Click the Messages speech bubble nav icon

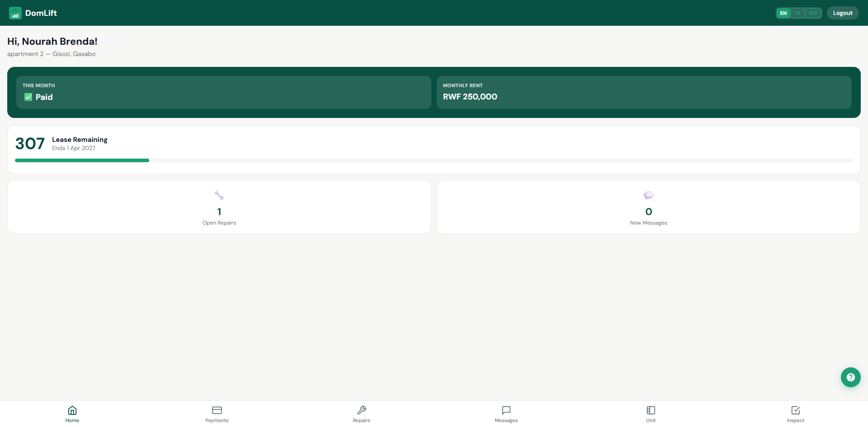(506, 410)
